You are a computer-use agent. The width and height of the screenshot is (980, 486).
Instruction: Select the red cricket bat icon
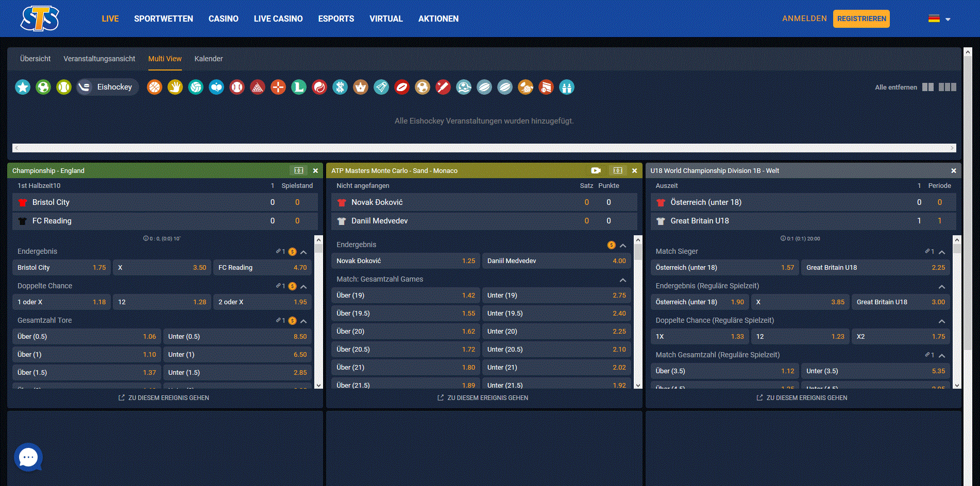[443, 87]
